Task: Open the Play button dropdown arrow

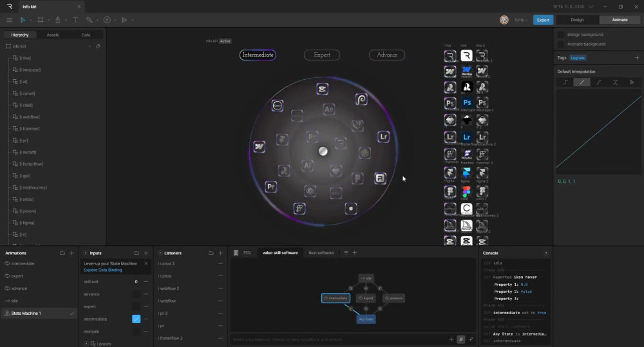Action: pyautogui.click(x=132, y=20)
